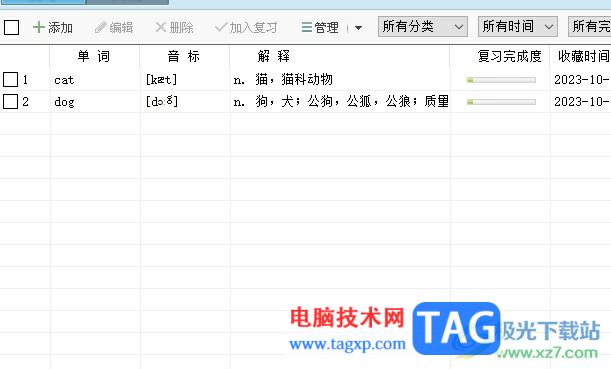The width and height of the screenshot is (611, 369).
Task: Click the 删除 (delete) button
Action: 174,27
